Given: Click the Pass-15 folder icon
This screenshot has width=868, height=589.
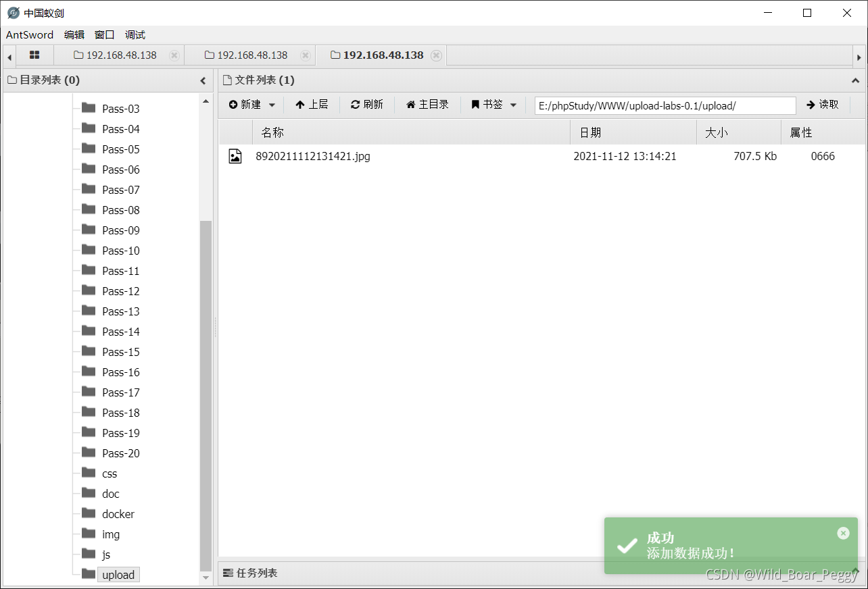Looking at the screenshot, I should point(89,351).
